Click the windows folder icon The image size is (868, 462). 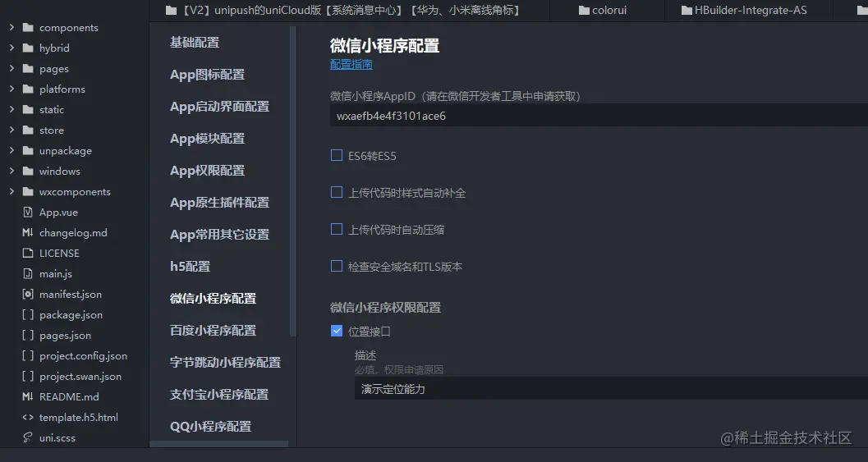28,171
